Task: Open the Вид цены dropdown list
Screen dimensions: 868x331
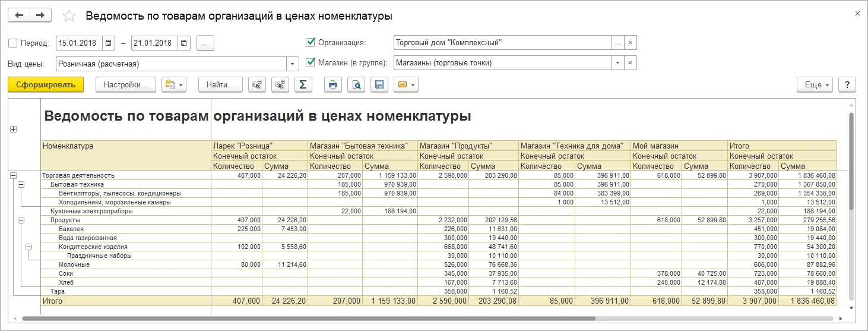Action: pos(293,64)
